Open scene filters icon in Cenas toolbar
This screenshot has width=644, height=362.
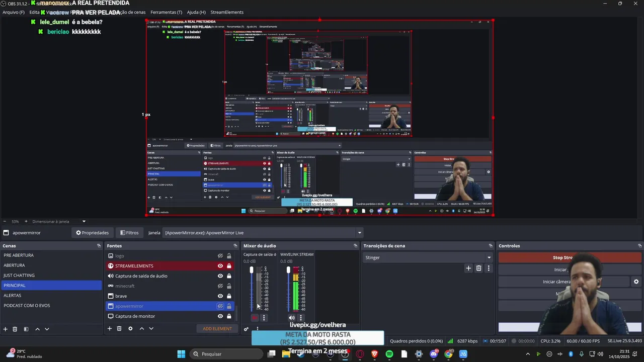26,329
